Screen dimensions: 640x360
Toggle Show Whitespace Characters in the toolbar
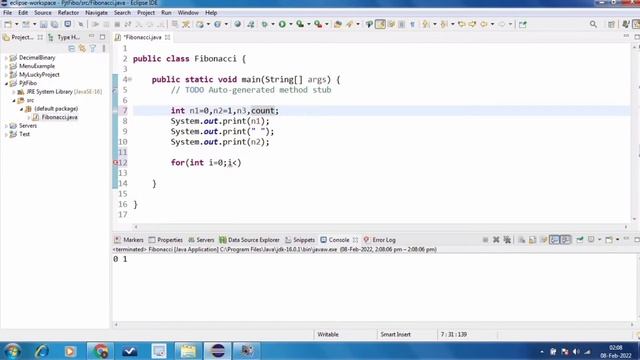(412, 24)
